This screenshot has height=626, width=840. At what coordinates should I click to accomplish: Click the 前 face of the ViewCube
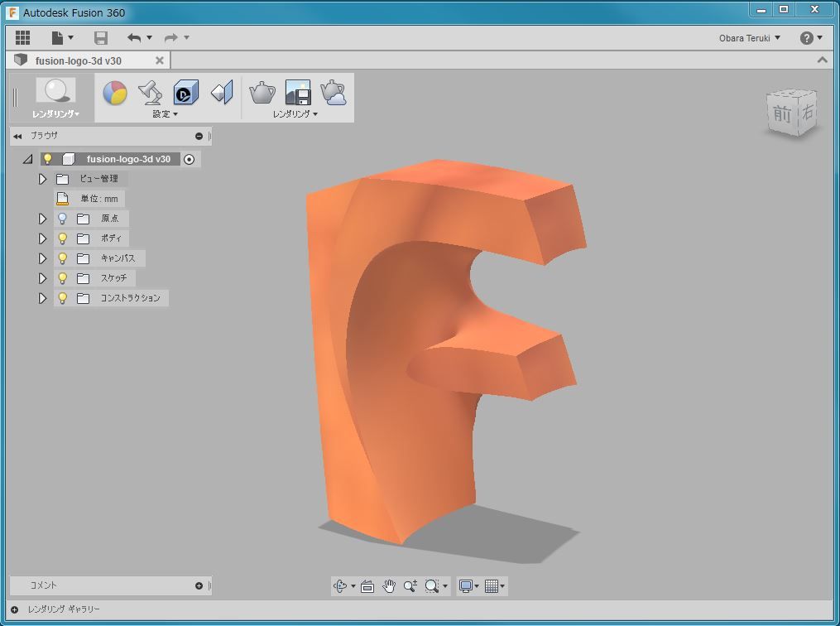tap(783, 113)
